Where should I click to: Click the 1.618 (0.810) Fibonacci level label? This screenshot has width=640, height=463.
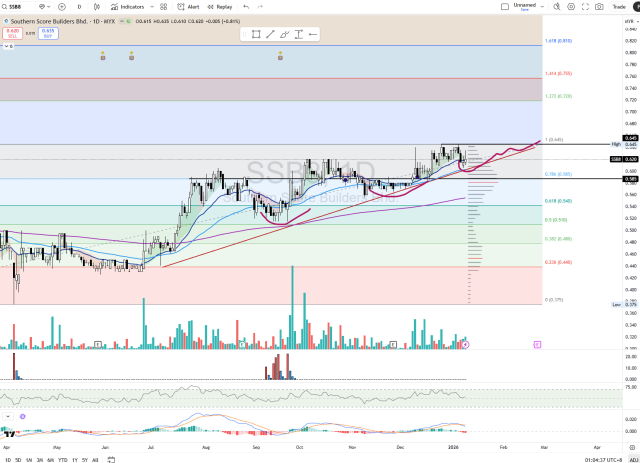pos(558,41)
